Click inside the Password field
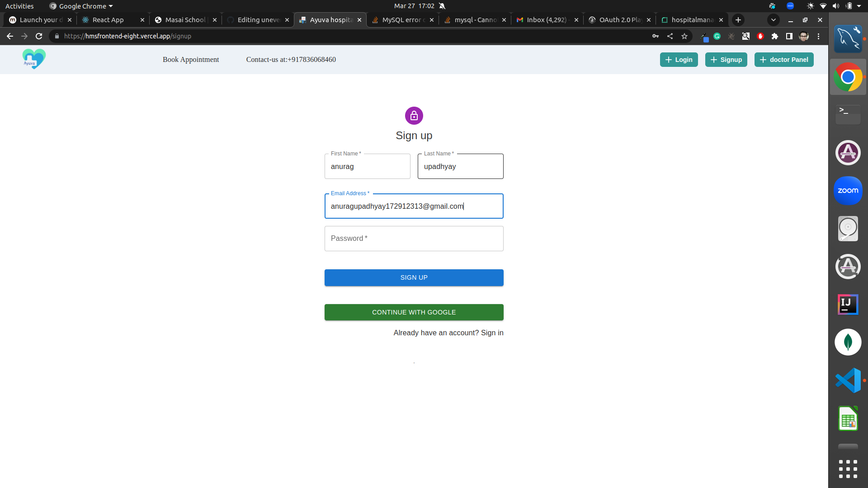868x488 pixels. tap(414, 239)
